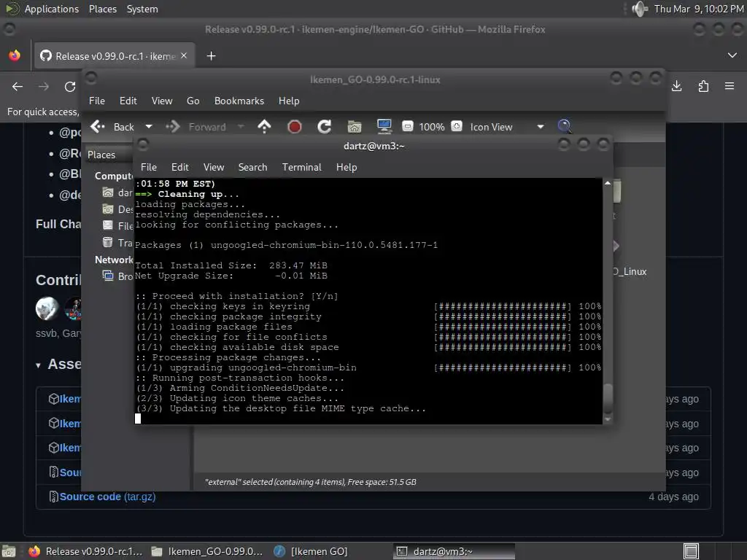Reset the 100% zoom level

432,127
